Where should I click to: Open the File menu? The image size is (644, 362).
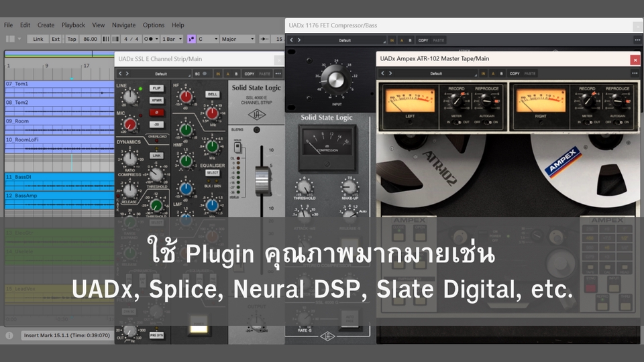coord(8,25)
